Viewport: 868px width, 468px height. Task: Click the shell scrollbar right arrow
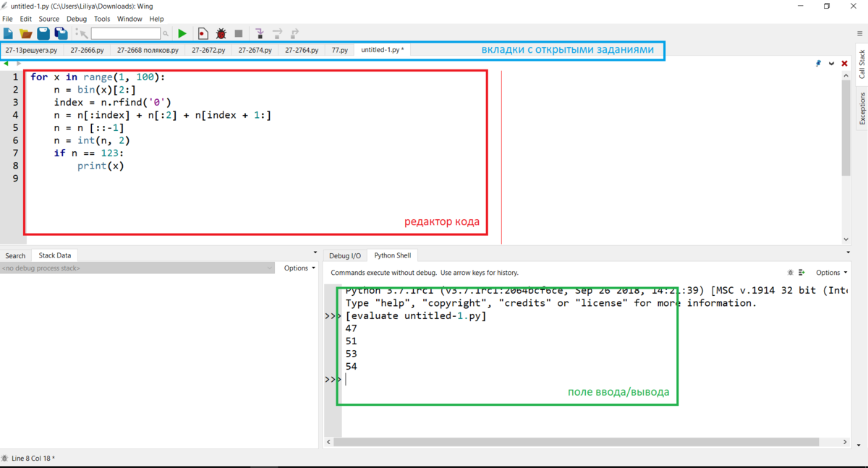coord(846,442)
